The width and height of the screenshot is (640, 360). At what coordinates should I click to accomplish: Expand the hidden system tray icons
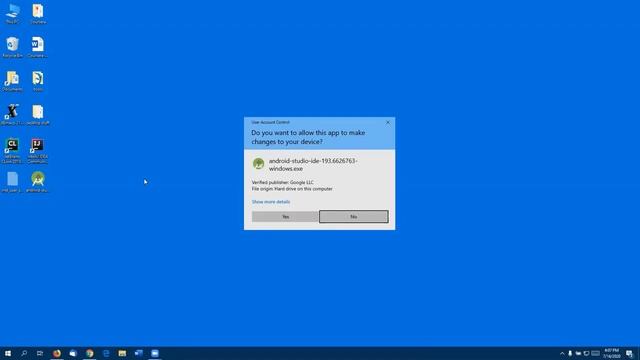click(562, 353)
